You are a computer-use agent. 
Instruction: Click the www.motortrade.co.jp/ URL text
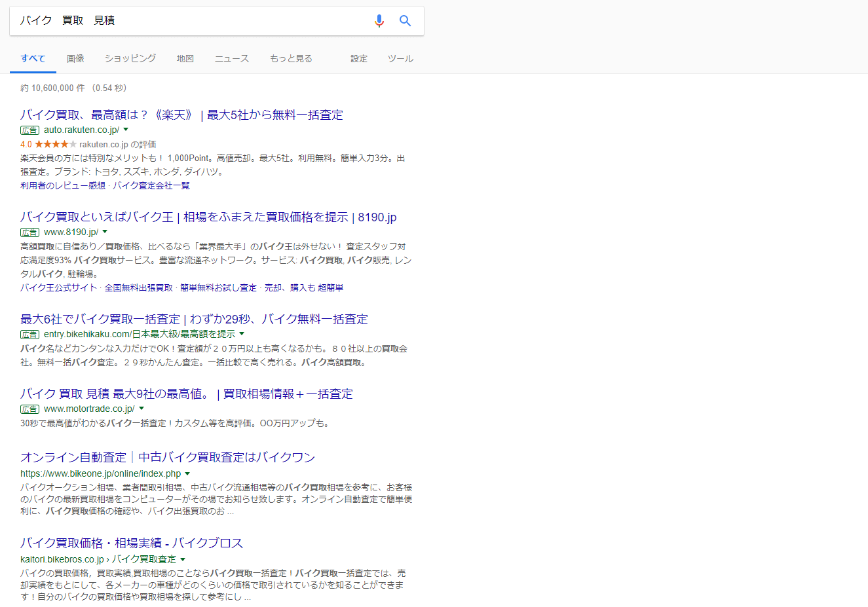tap(89, 409)
